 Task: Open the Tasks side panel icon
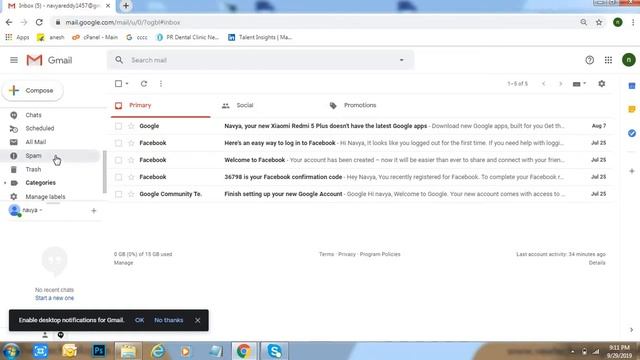tap(631, 133)
